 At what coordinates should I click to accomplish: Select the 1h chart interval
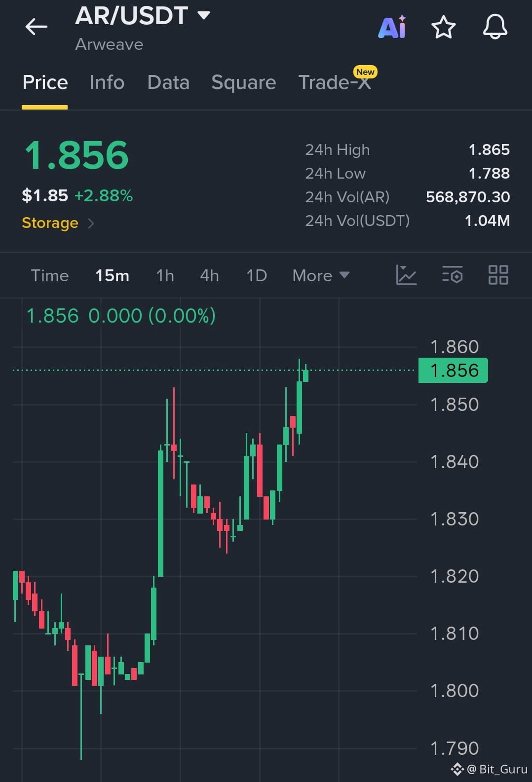click(x=165, y=275)
